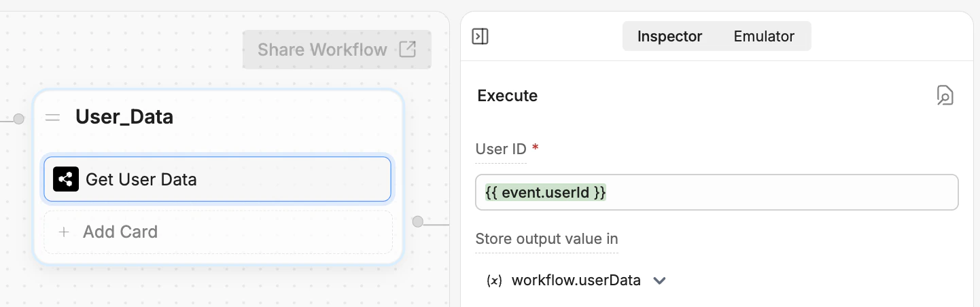Click the User_Data node output connector
980x307 pixels.
(x=417, y=221)
